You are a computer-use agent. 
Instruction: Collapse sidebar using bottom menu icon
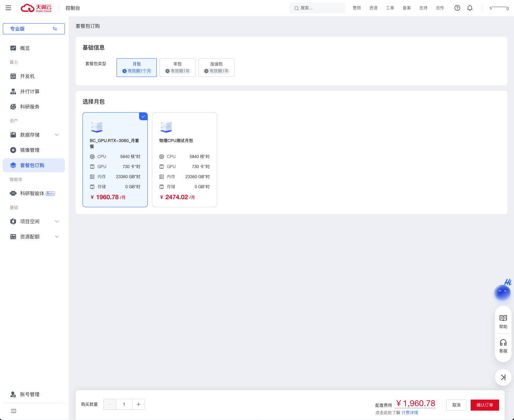coord(14,411)
